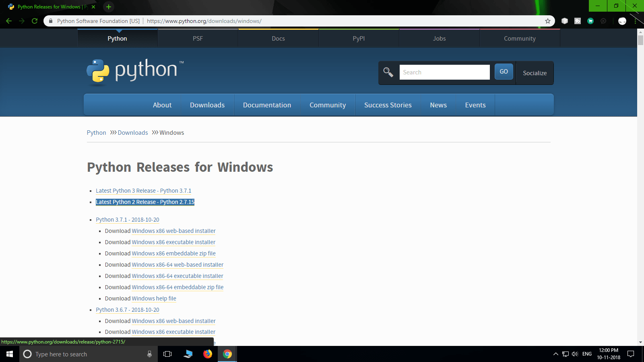Open the Docs top tab
The height and width of the screenshot is (362, 644).
click(279, 38)
